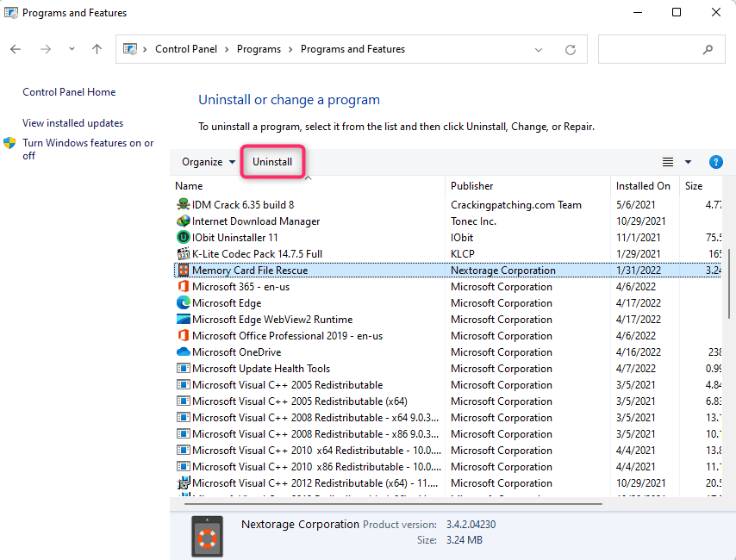Open the Organize dropdown menu
Screen dimensions: 736x560
pyautogui.click(x=208, y=162)
